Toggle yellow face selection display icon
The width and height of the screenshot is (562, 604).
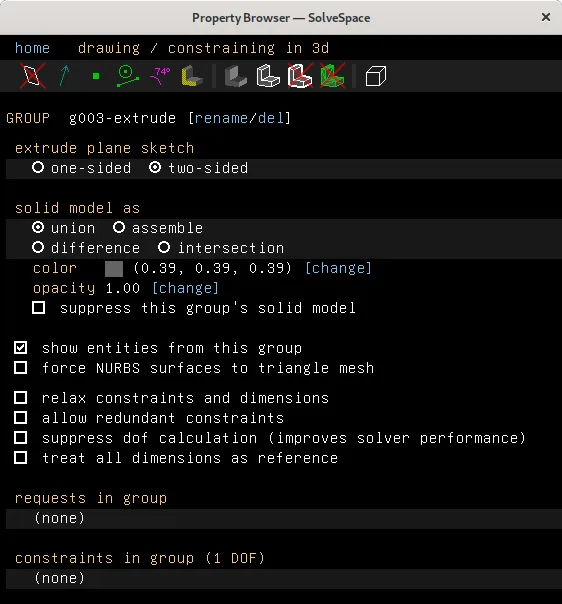pos(191,76)
